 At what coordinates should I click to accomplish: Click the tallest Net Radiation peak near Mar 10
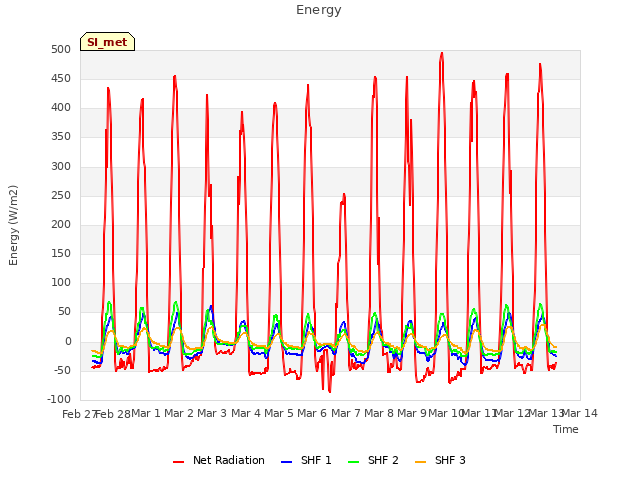(442, 53)
